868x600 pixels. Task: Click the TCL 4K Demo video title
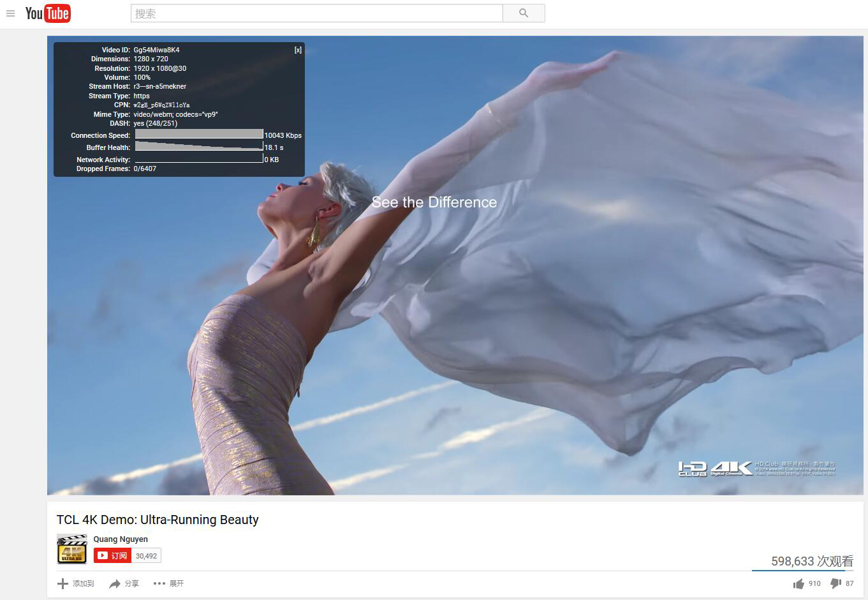pyautogui.click(x=158, y=520)
